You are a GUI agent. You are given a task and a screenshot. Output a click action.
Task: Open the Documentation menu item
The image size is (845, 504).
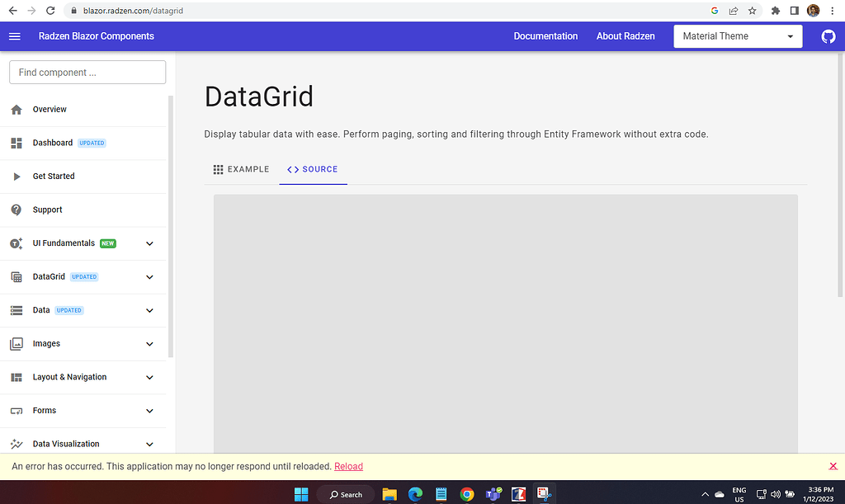pos(545,36)
